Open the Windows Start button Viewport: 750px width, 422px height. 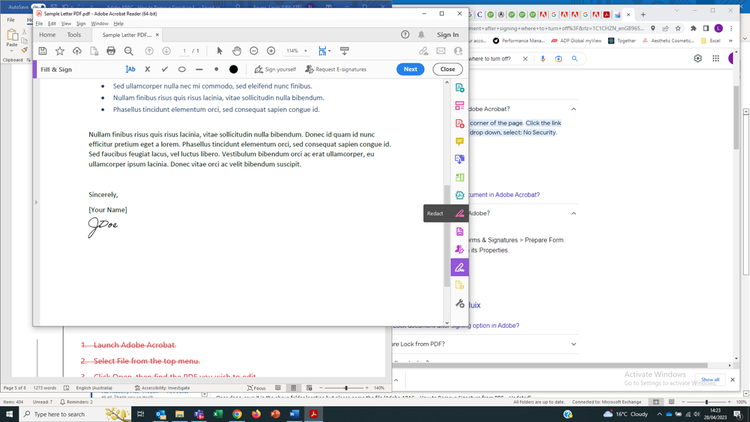pyautogui.click(x=9, y=414)
